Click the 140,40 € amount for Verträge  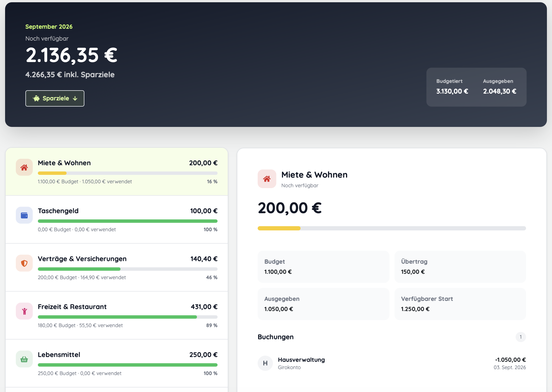[x=204, y=259]
